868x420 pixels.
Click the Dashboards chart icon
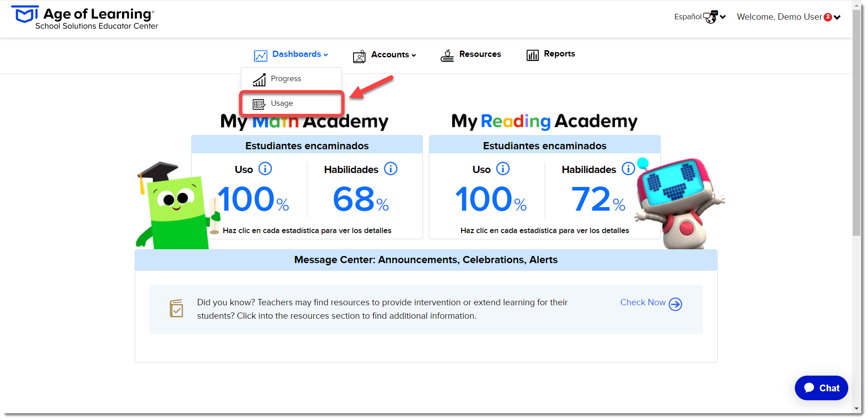click(x=260, y=56)
